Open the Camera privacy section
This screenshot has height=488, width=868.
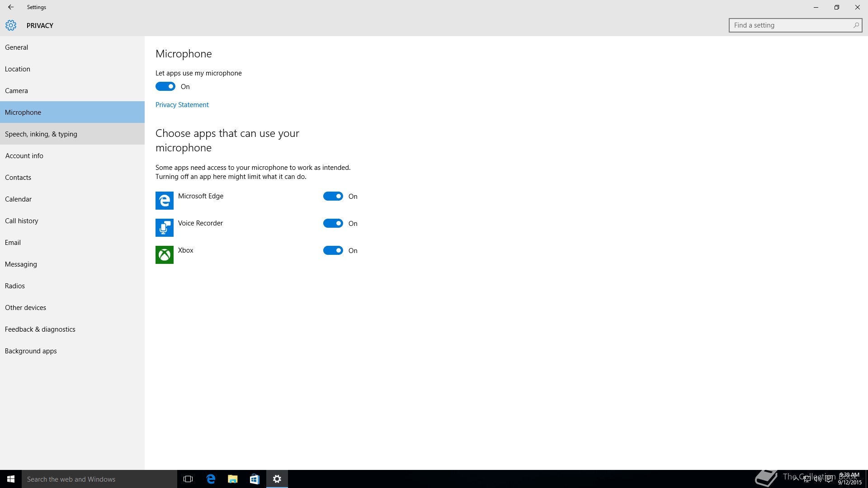(72, 90)
